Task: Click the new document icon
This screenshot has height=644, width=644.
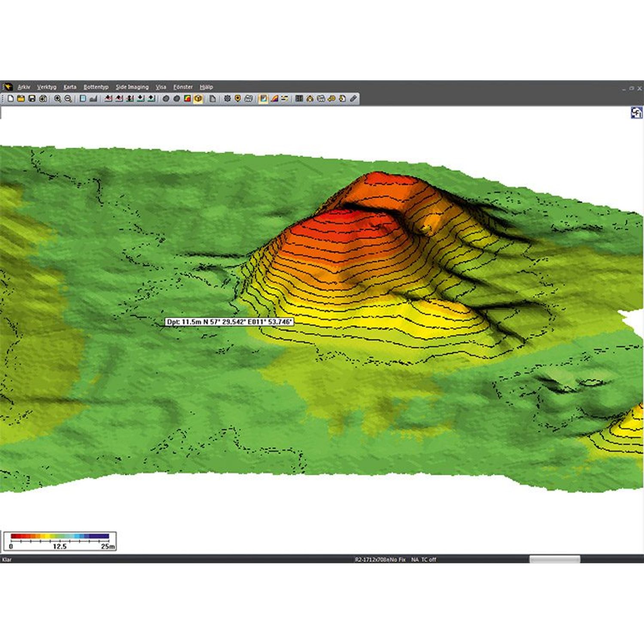Action: [11, 99]
